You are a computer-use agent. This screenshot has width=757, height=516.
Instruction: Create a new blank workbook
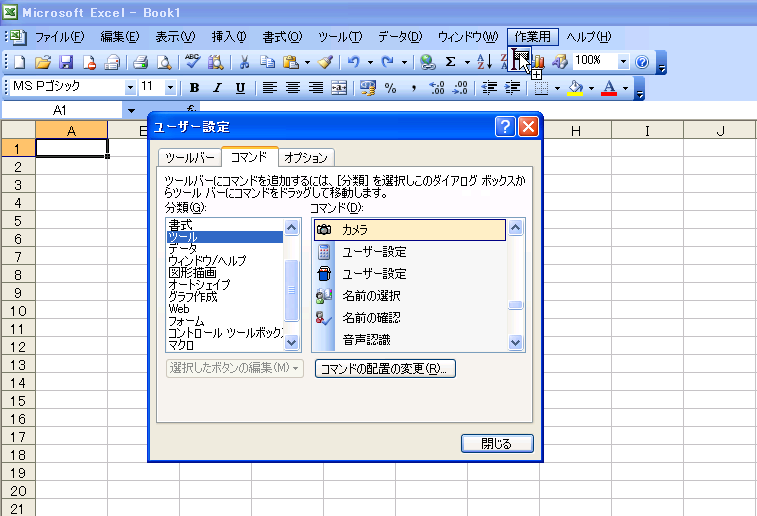(x=20, y=62)
